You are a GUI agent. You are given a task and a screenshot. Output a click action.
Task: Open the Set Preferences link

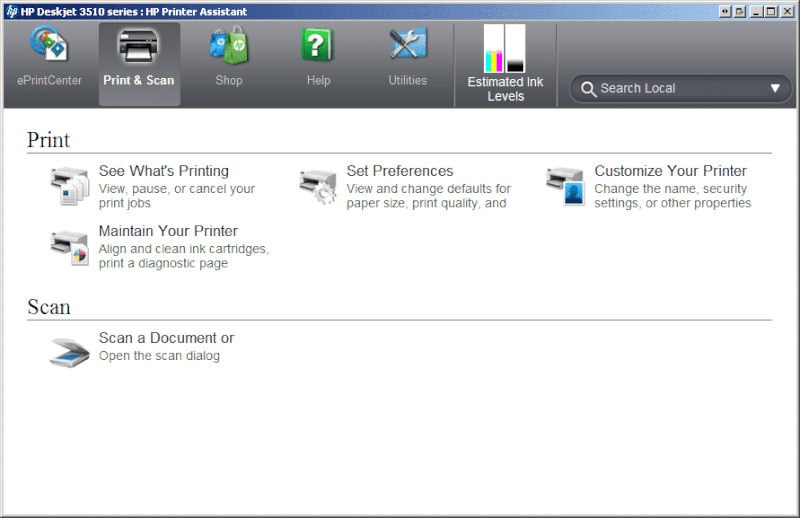click(400, 171)
